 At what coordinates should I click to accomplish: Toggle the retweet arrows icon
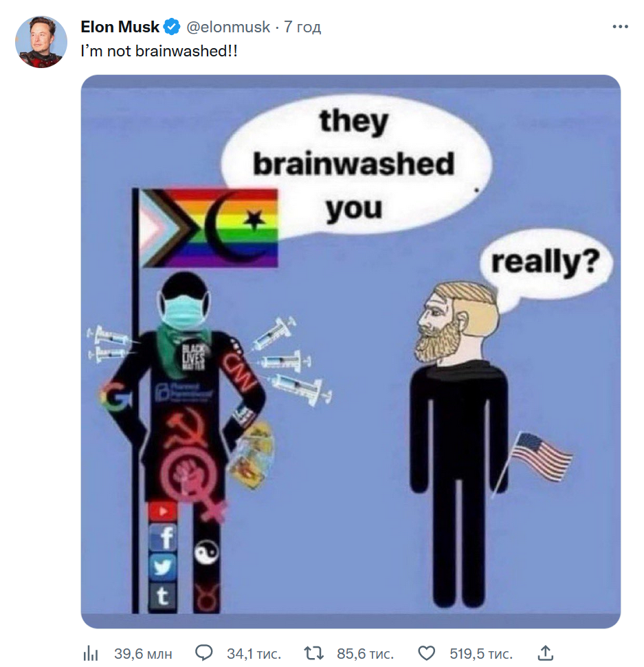click(x=313, y=653)
